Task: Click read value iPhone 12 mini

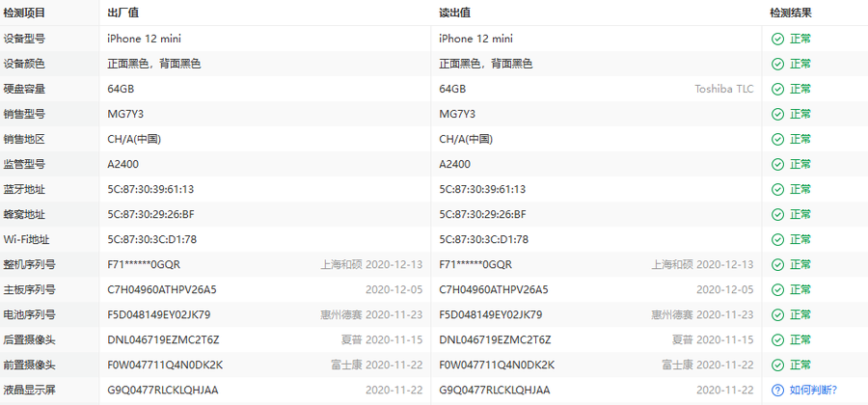Action: tap(476, 39)
